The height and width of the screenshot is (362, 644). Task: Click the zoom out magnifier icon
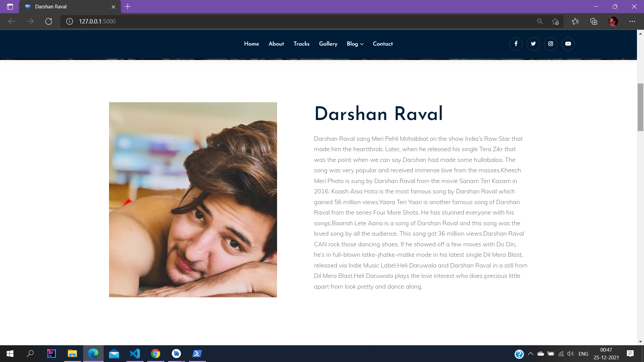(540, 21)
